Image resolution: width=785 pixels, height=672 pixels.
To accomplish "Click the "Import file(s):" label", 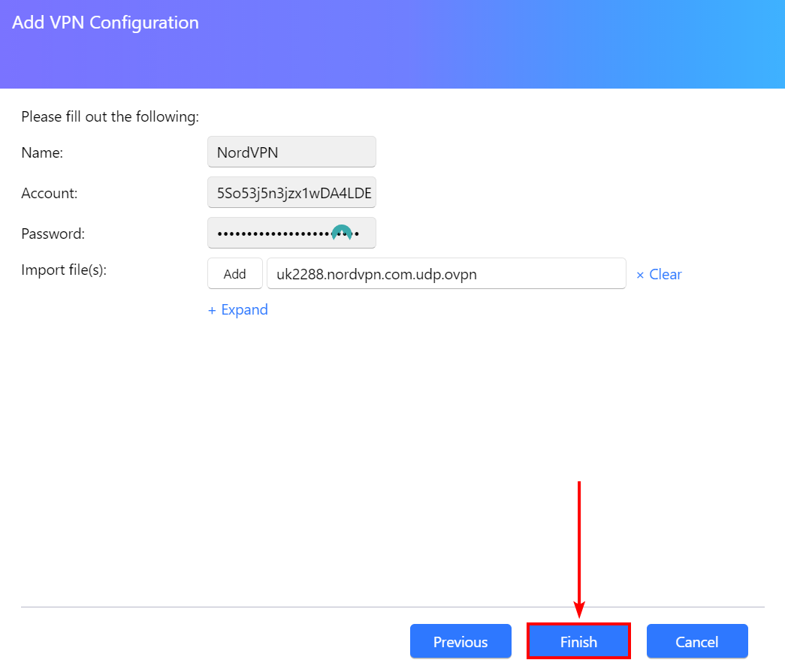I will 64,270.
